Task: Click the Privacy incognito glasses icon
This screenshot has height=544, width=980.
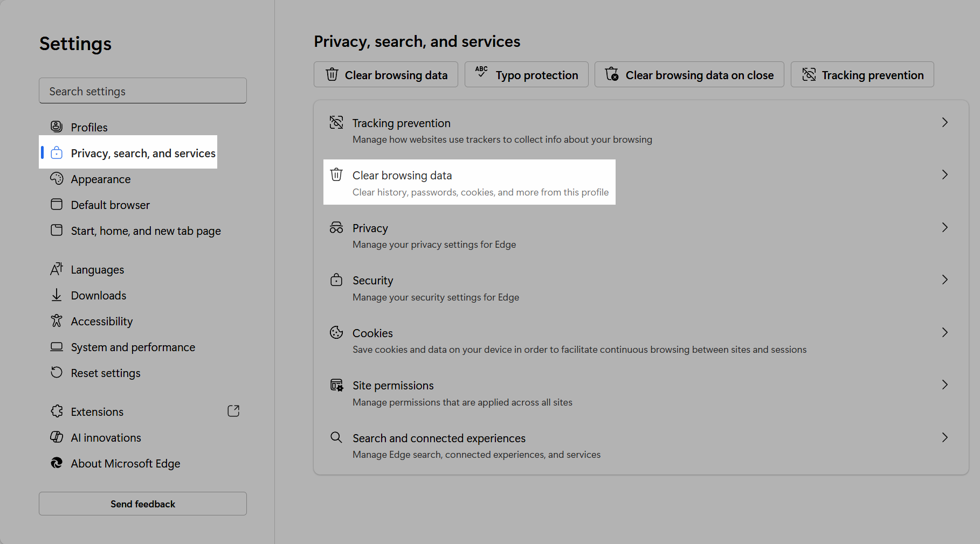Action: tap(336, 227)
